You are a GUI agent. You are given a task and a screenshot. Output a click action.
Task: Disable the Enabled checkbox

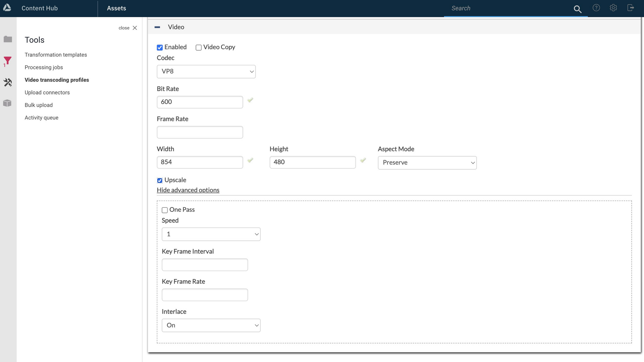[x=160, y=48]
